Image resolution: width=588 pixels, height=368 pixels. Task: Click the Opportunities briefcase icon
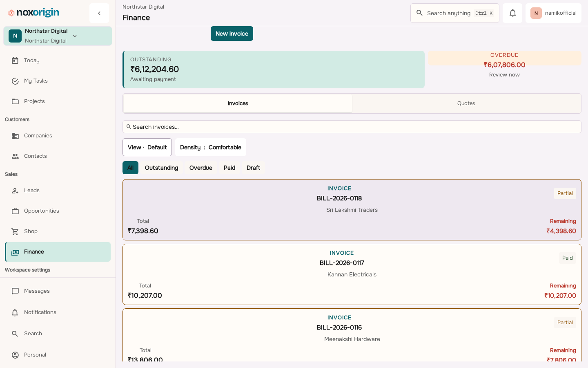(15, 211)
